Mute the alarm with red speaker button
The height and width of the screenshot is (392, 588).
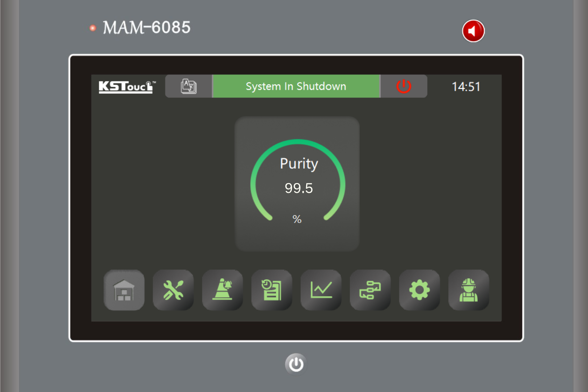[473, 31]
